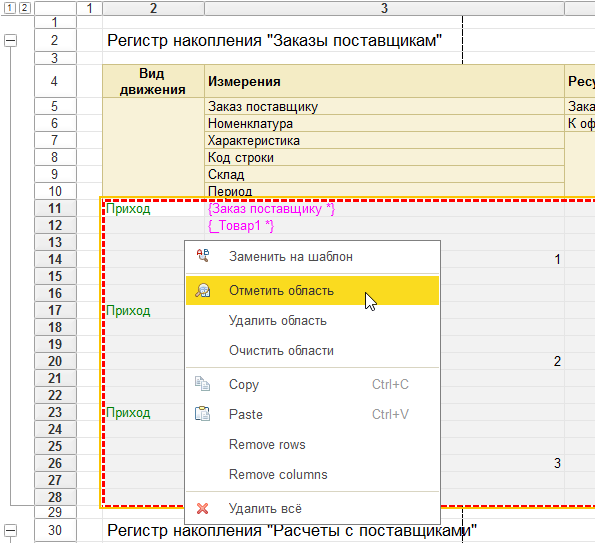This screenshot has height=543, width=595.
Task: Click the red X 'Удалить всё' icon
Action: 202,508
